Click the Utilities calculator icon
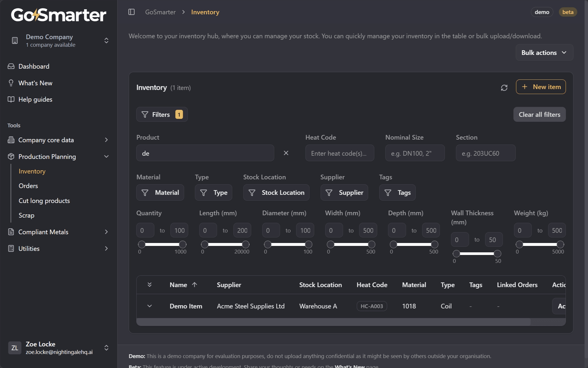The image size is (588, 368). click(x=11, y=249)
